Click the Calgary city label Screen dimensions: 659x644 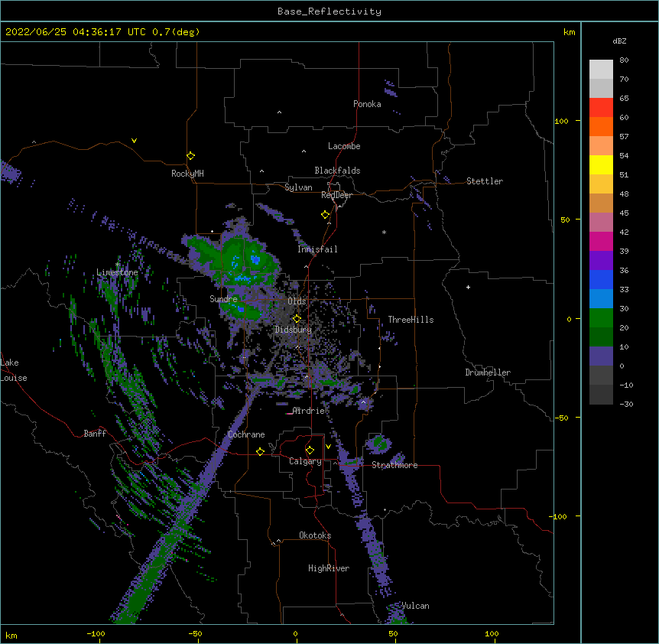(305, 461)
